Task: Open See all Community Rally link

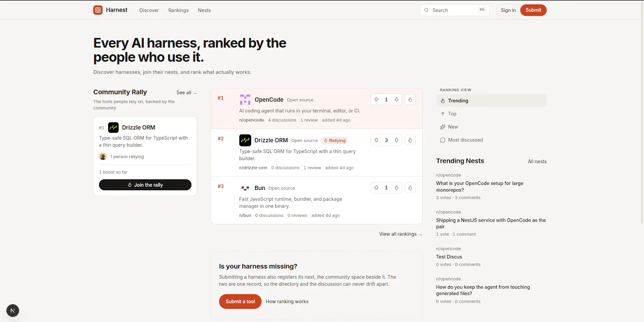Action: (186, 93)
